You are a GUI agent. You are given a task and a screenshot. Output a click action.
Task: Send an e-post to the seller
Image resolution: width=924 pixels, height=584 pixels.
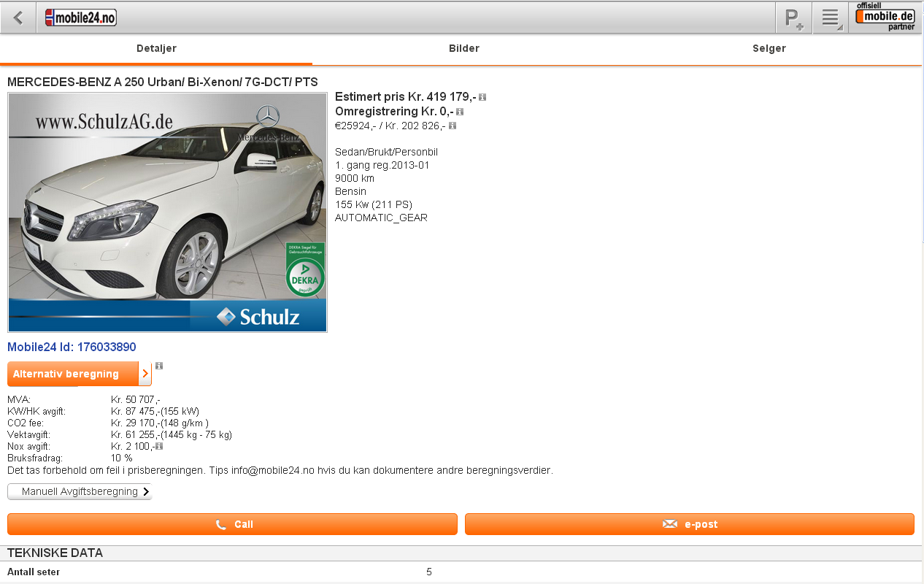click(690, 524)
